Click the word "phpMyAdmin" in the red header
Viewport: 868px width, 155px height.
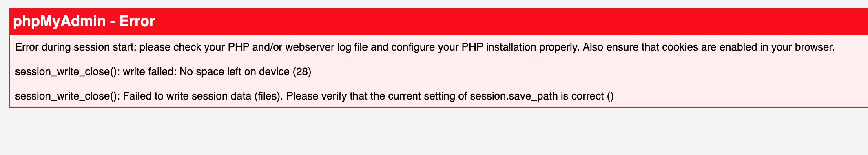coord(60,21)
